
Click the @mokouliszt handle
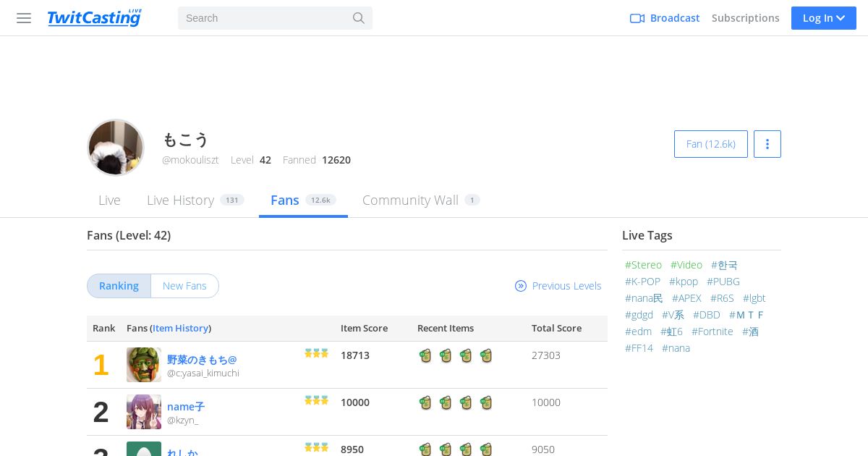pyautogui.click(x=190, y=160)
